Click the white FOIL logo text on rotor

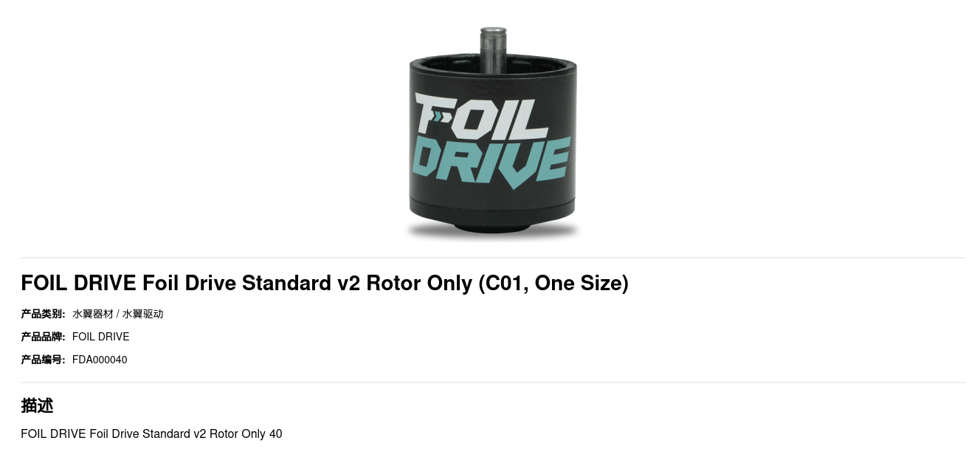(483, 116)
